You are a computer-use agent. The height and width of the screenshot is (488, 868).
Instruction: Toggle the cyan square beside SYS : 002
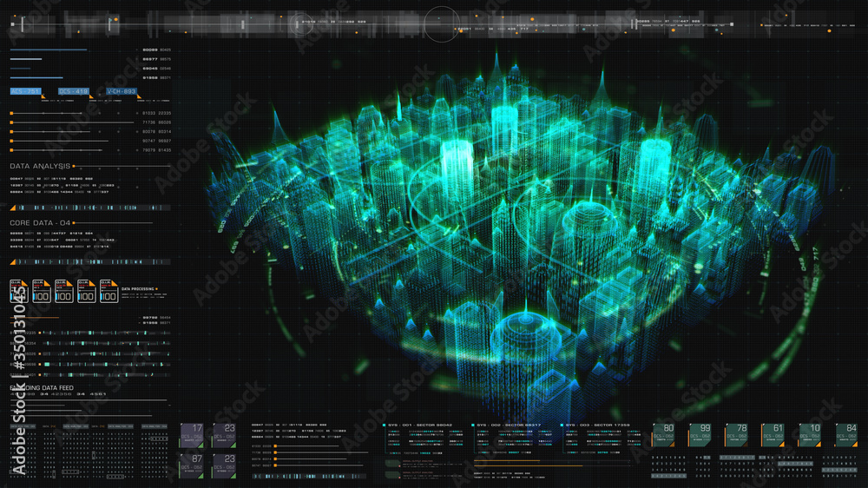[x=473, y=425]
